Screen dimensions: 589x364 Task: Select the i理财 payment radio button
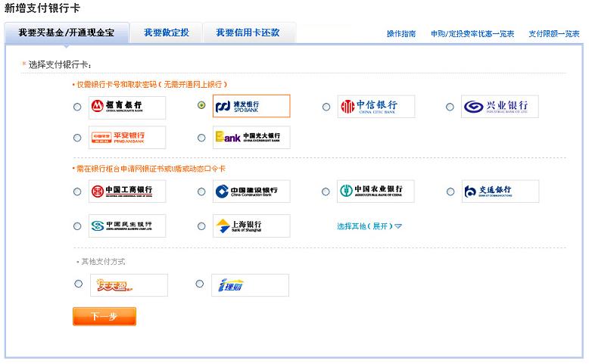[x=200, y=284]
